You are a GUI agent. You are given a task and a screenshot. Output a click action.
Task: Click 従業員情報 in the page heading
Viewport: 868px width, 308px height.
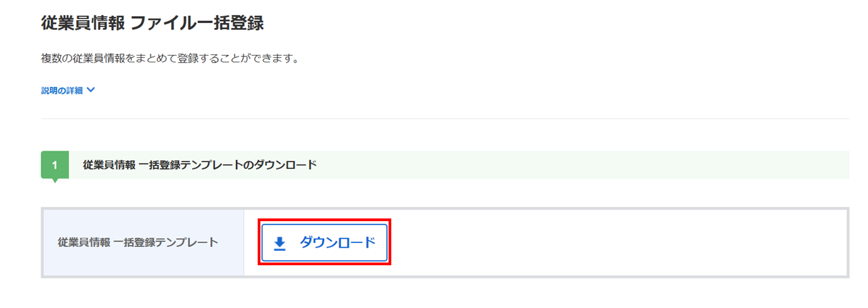click(83, 24)
